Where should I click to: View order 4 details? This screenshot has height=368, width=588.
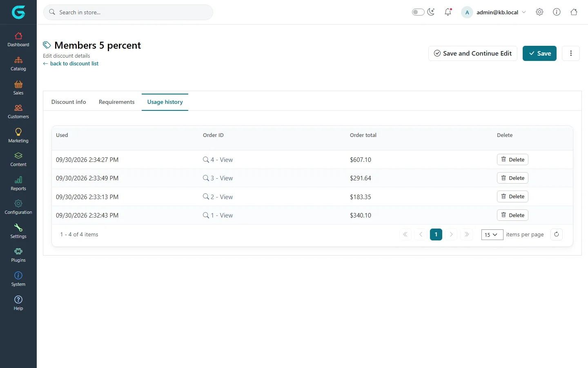(218, 160)
